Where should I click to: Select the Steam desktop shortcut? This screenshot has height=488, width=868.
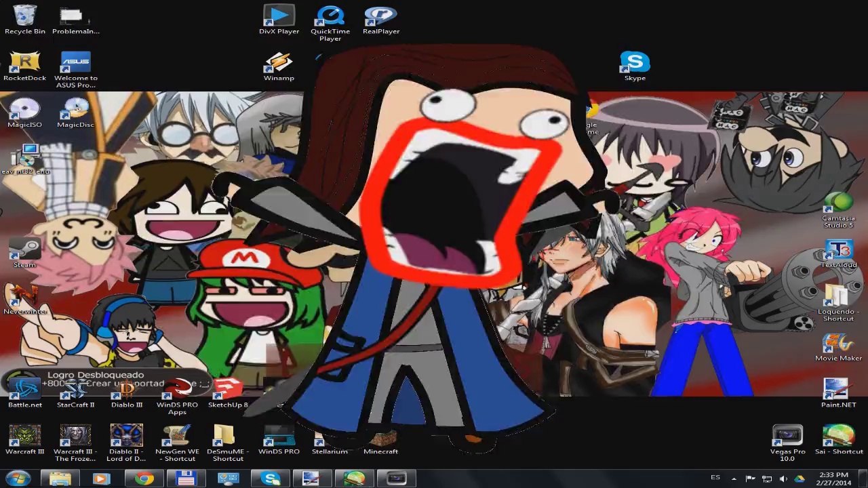pyautogui.click(x=25, y=253)
